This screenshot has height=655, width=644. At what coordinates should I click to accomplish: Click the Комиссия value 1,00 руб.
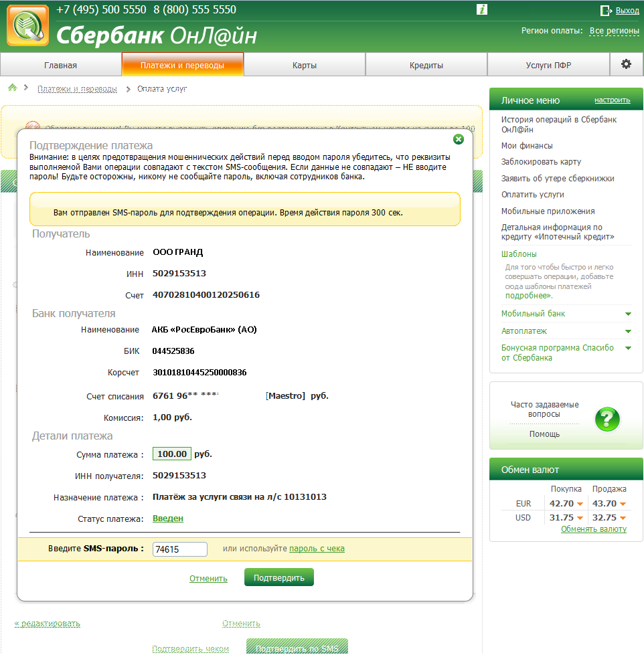tap(172, 417)
